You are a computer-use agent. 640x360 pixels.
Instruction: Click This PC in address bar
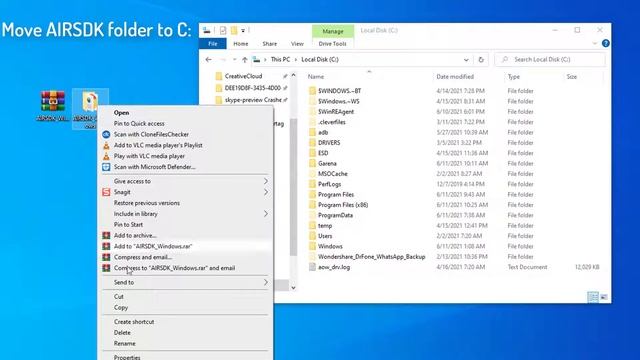280,60
